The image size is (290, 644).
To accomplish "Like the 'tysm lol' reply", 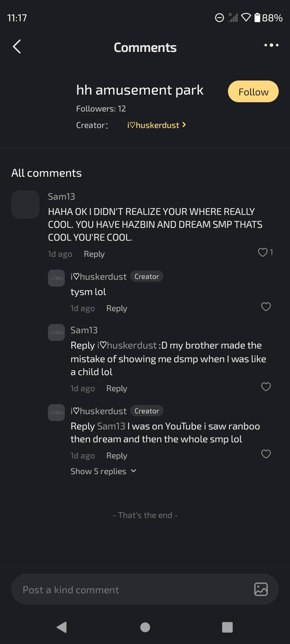I will pyautogui.click(x=266, y=307).
